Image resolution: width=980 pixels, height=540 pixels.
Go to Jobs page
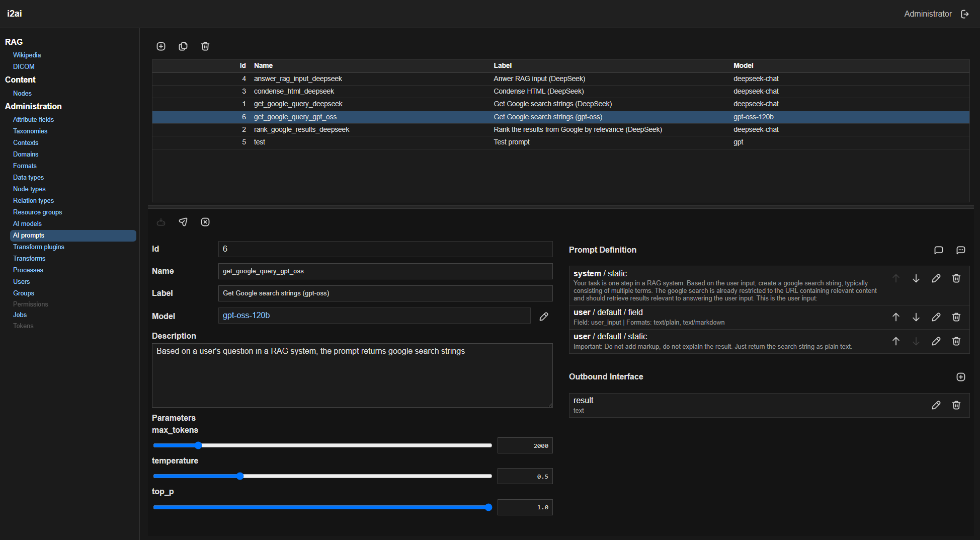point(20,315)
